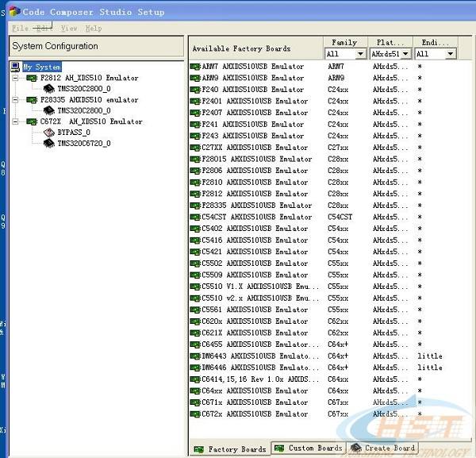Image resolution: width=476 pixels, height=458 pixels.
Task: Collapse the F2812 AH_XDS510 Emulator tree node
Action: point(15,79)
